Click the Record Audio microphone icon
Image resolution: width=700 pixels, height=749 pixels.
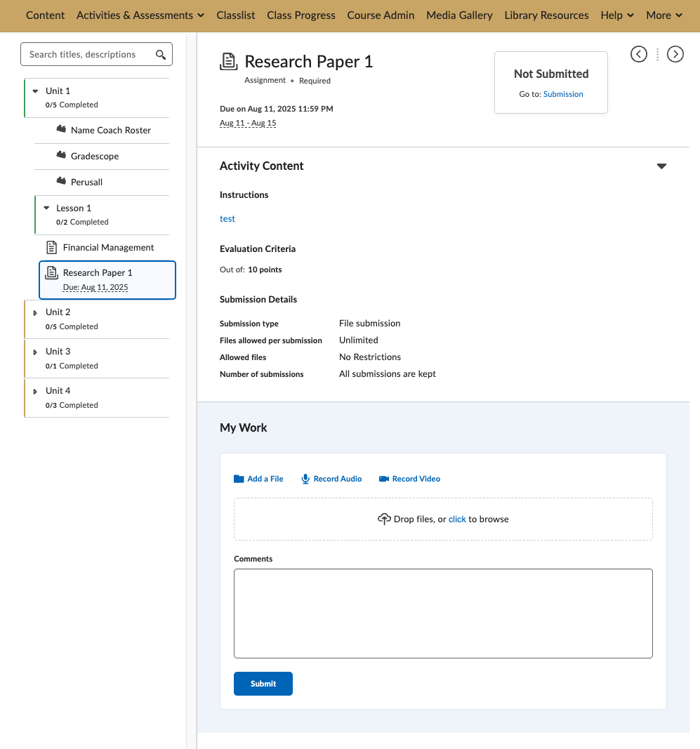coord(305,479)
